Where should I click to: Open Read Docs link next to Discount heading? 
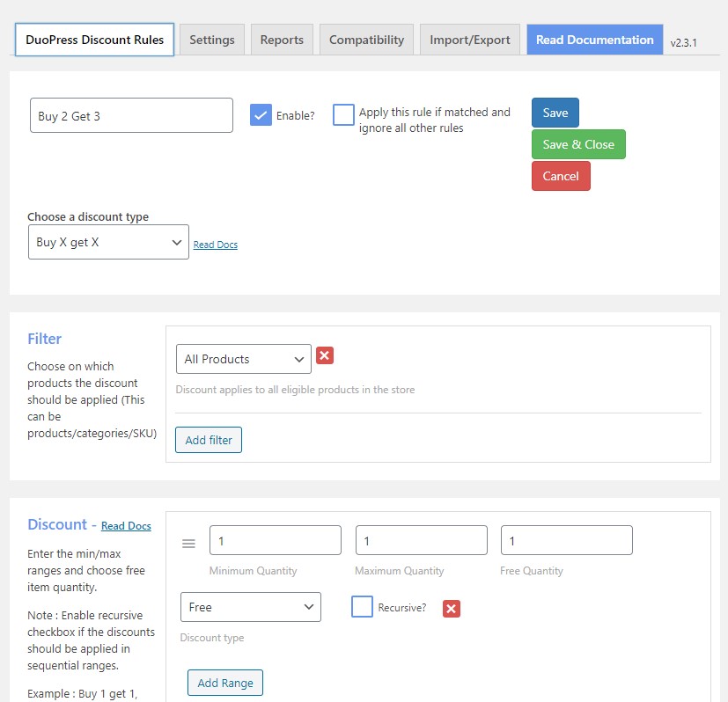[x=126, y=526]
